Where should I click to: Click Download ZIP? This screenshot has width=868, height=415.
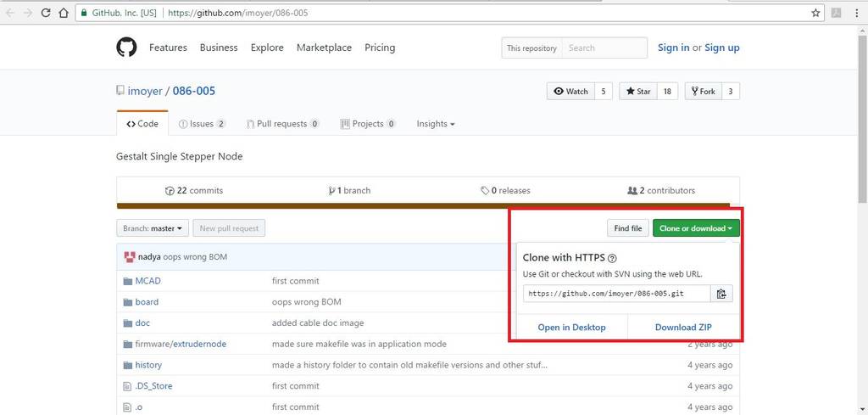pos(684,328)
